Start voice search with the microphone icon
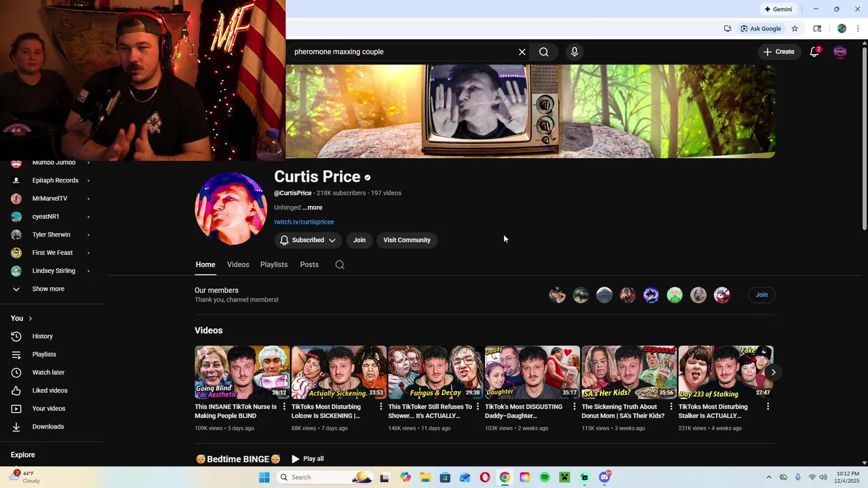The width and height of the screenshot is (868, 488). click(x=574, y=52)
